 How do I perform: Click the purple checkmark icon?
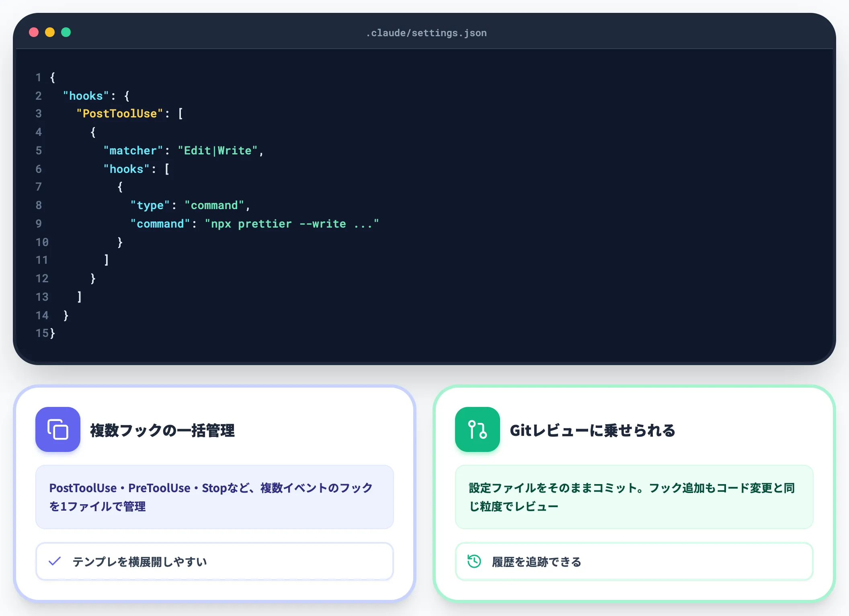(55, 561)
